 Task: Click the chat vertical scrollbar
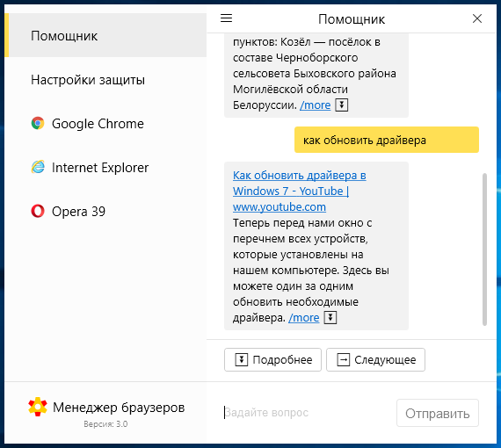coord(484,249)
